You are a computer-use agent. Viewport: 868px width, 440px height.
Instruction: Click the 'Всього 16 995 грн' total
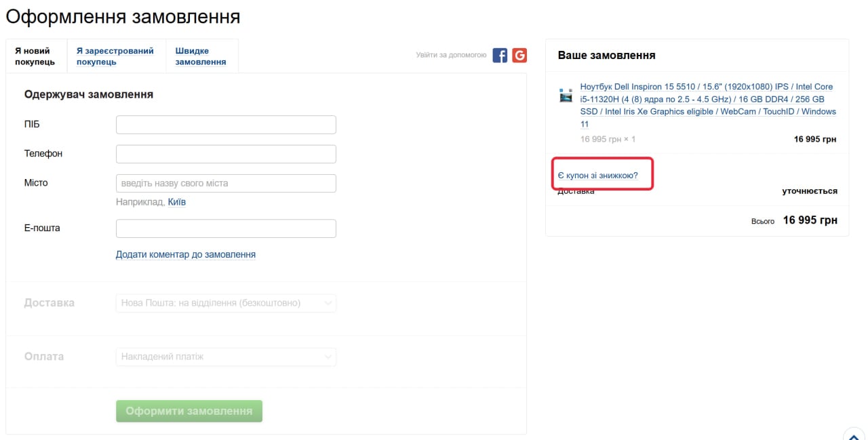(794, 220)
